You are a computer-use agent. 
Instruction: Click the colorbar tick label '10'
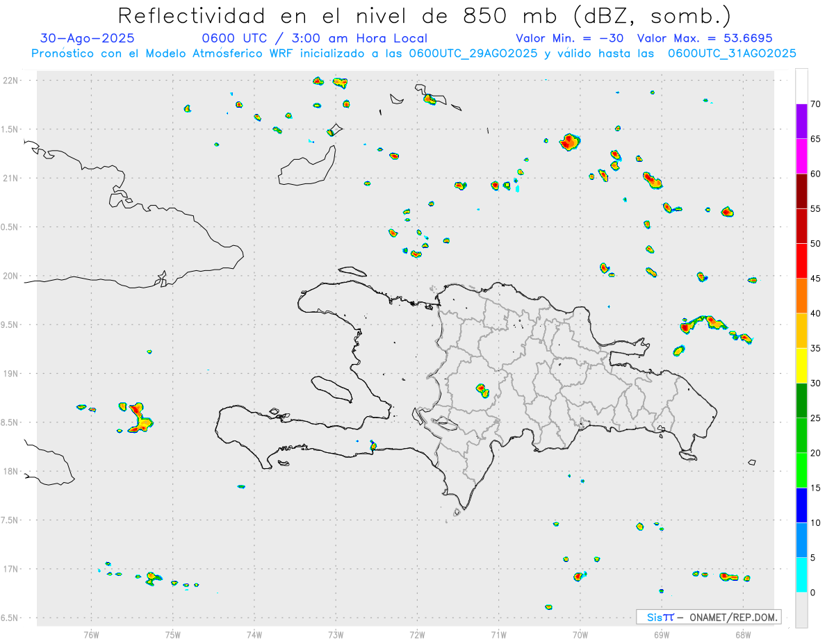tap(815, 523)
